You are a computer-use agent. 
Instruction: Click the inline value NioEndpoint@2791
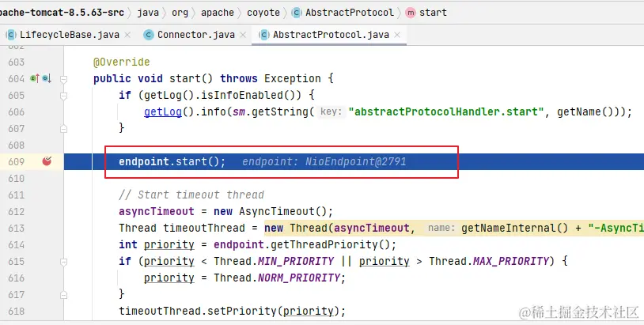(356, 161)
